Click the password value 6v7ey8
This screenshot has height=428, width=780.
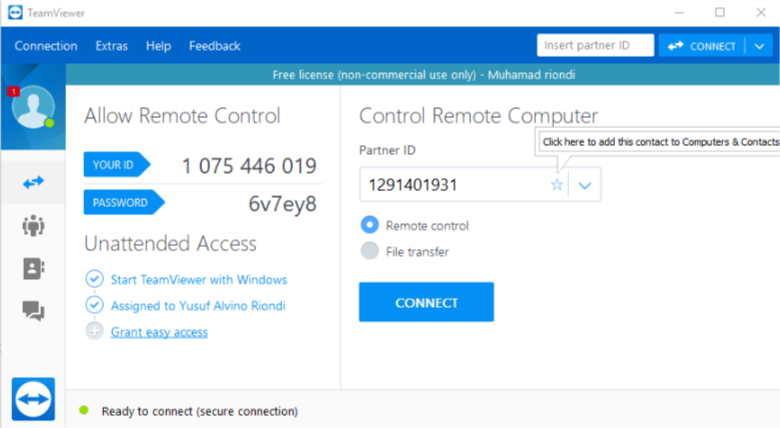[283, 204]
